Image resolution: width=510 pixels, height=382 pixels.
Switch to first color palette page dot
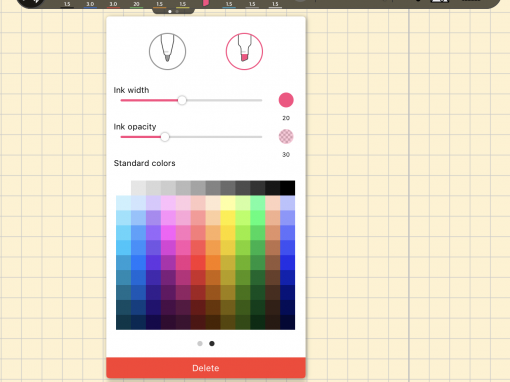tap(200, 343)
